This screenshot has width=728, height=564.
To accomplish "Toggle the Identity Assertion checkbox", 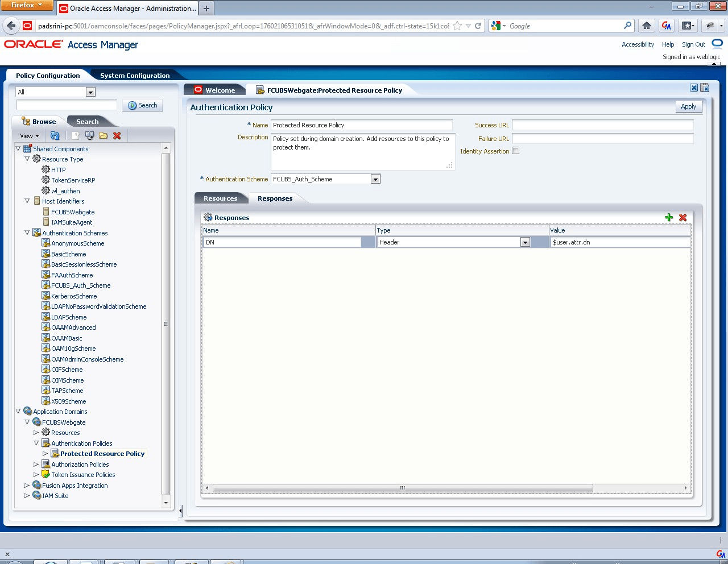I will pos(516,151).
